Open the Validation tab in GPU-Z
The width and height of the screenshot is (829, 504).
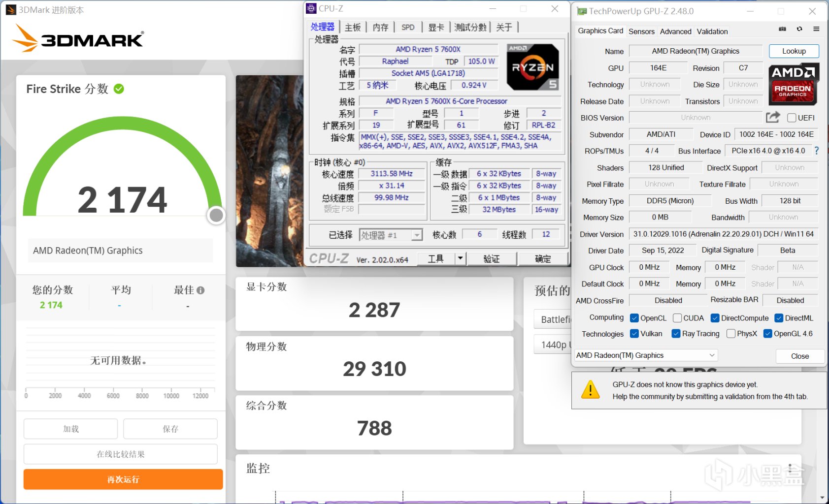[712, 31]
